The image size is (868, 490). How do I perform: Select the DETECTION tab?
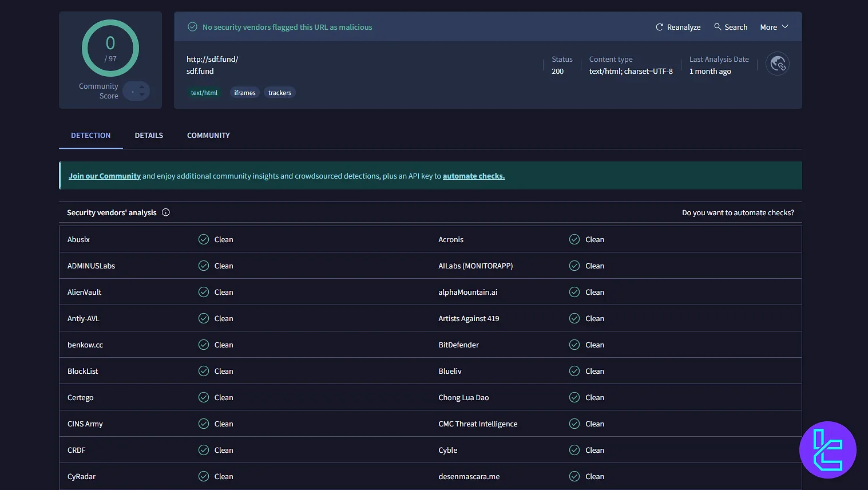90,135
